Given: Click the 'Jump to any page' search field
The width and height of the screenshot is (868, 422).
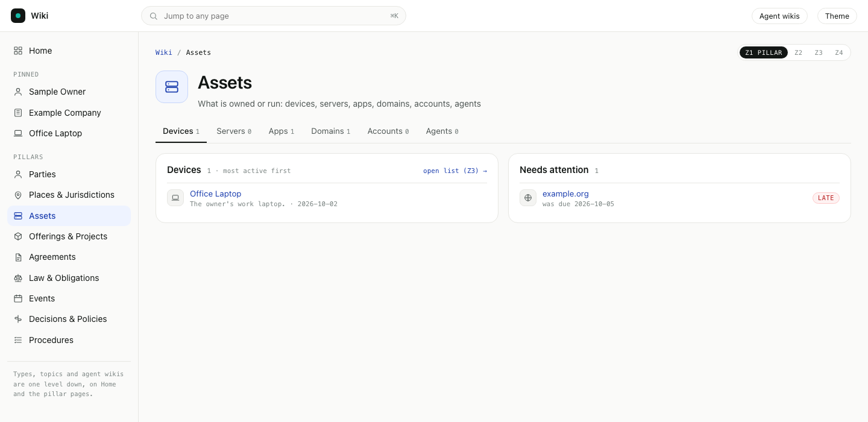Looking at the screenshot, I should click(274, 16).
